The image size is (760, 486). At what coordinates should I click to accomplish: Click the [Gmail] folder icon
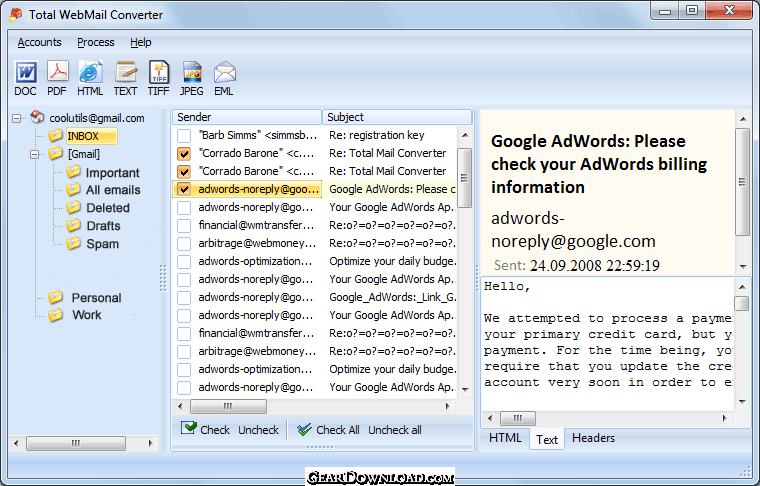pos(55,154)
